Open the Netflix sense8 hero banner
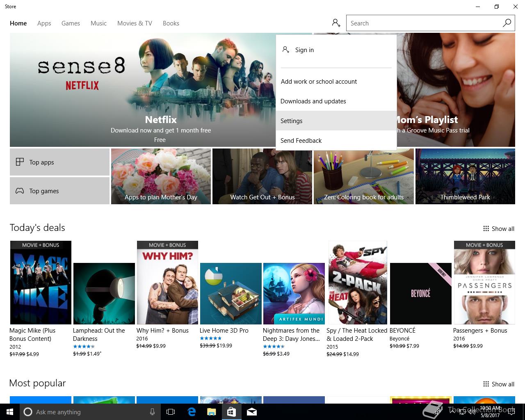This screenshot has height=420, width=525. pos(143,90)
